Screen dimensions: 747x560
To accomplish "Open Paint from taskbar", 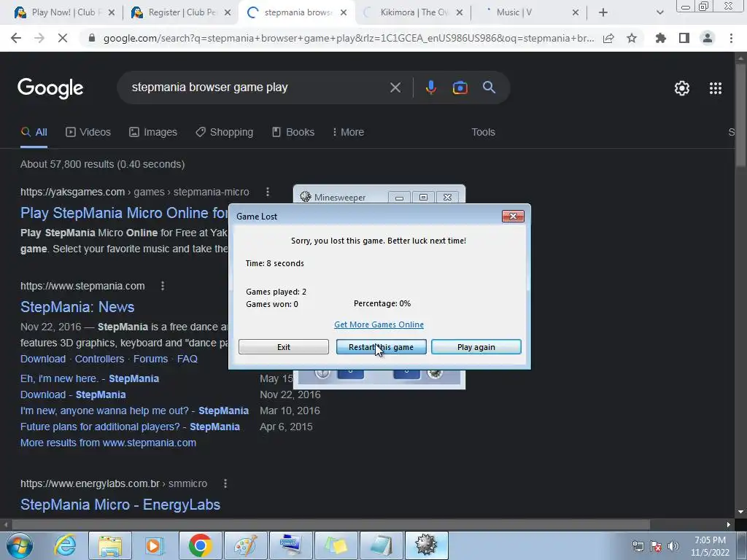I will coord(245,545).
